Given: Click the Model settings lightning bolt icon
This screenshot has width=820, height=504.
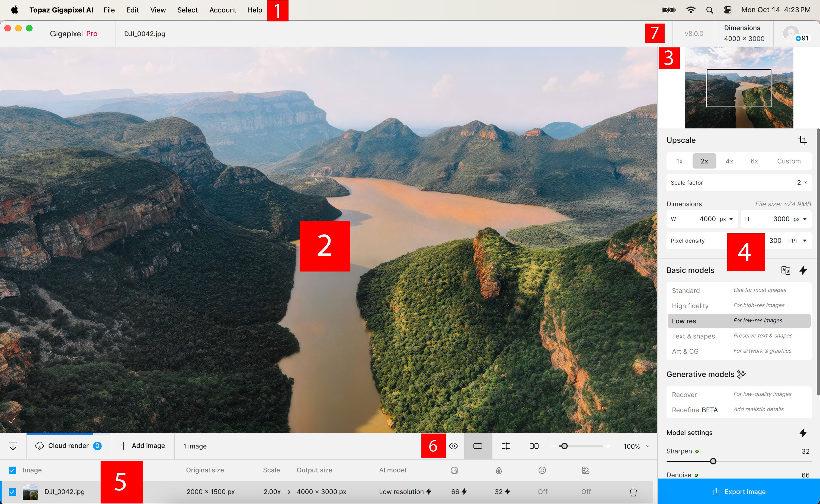Looking at the screenshot, I should point(803,433).
